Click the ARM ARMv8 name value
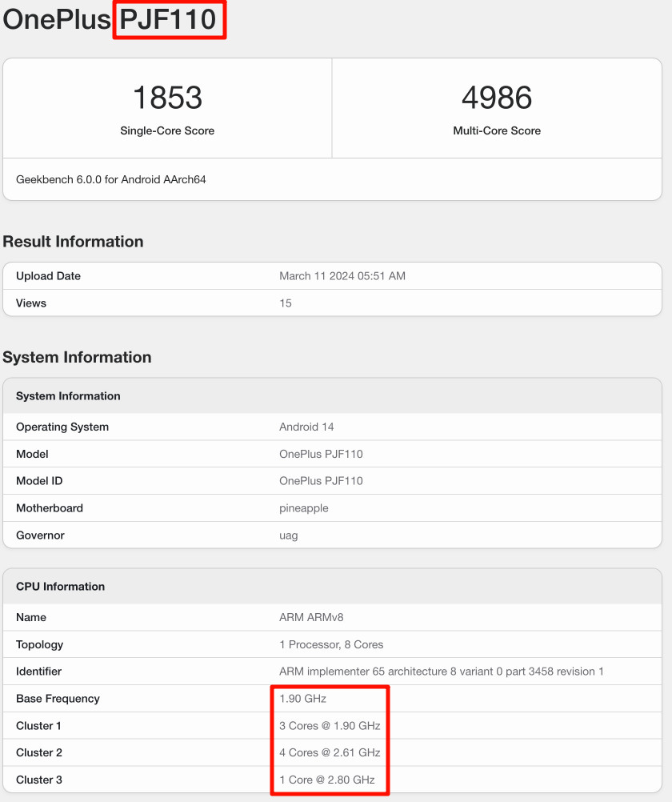Image resolution: width=672 pixels, height=802 pixels. tap(311, 617)
